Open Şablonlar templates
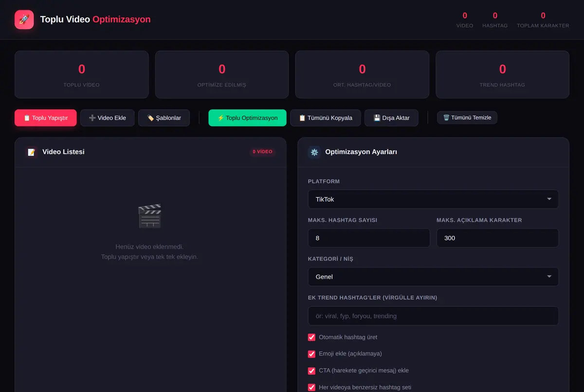This screenshot has height=392, width=584. click(x=164, y=118)
